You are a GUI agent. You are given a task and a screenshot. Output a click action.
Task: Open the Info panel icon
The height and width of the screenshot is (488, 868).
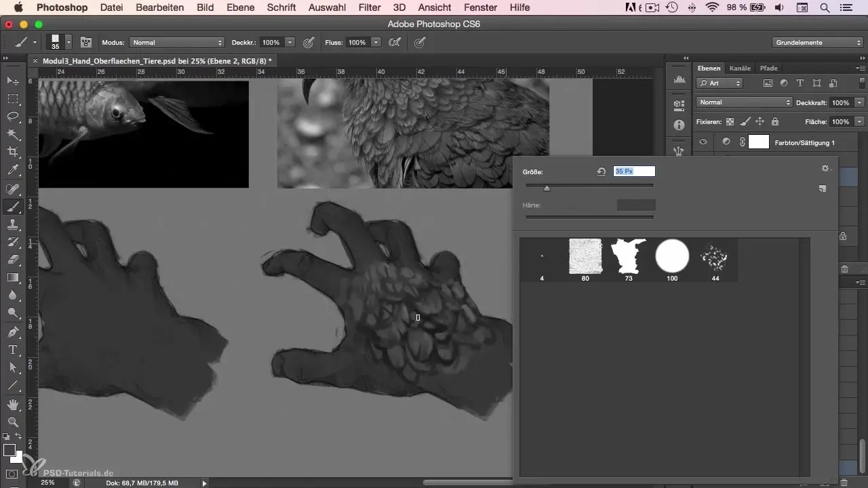(x=679, y=125)
